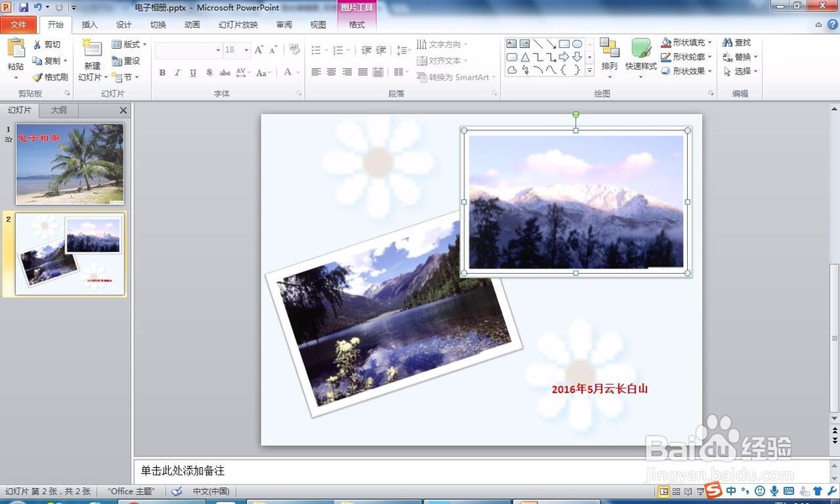Screen dimensions: 840x504
Task: Toggle underline formatting
Action: click(193, 72)
